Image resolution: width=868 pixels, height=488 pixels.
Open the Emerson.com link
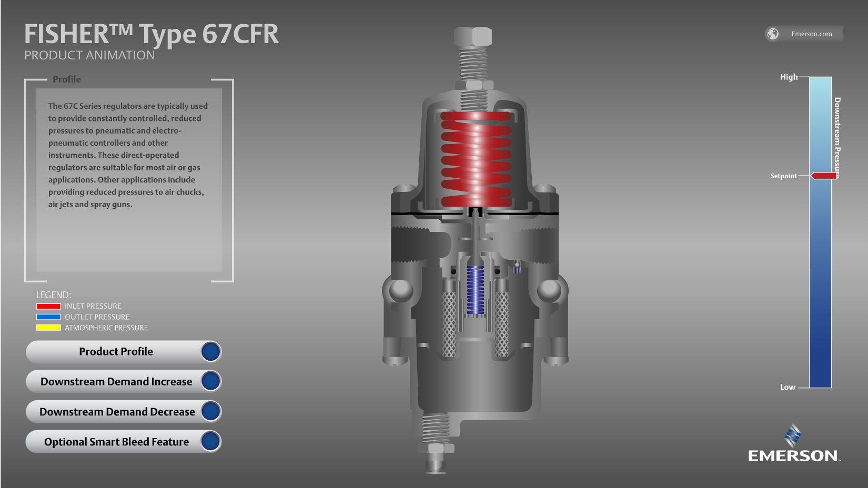pos(811,34)
